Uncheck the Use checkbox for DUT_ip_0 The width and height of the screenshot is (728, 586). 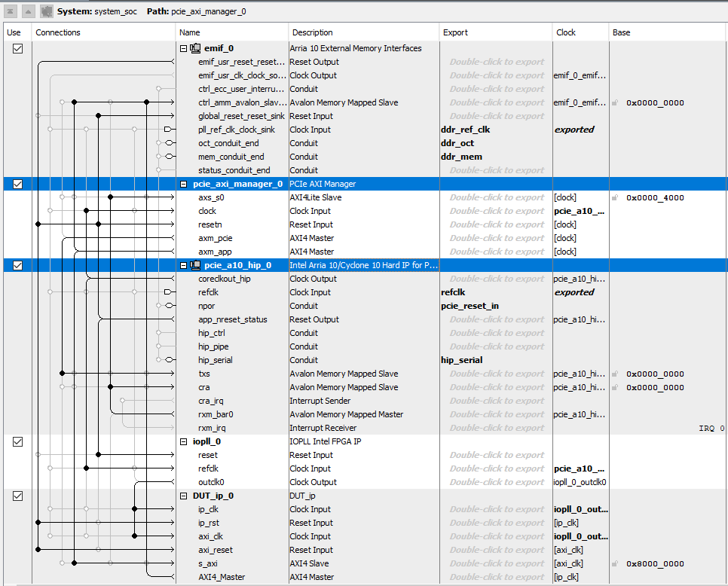[x=17, y=496]
